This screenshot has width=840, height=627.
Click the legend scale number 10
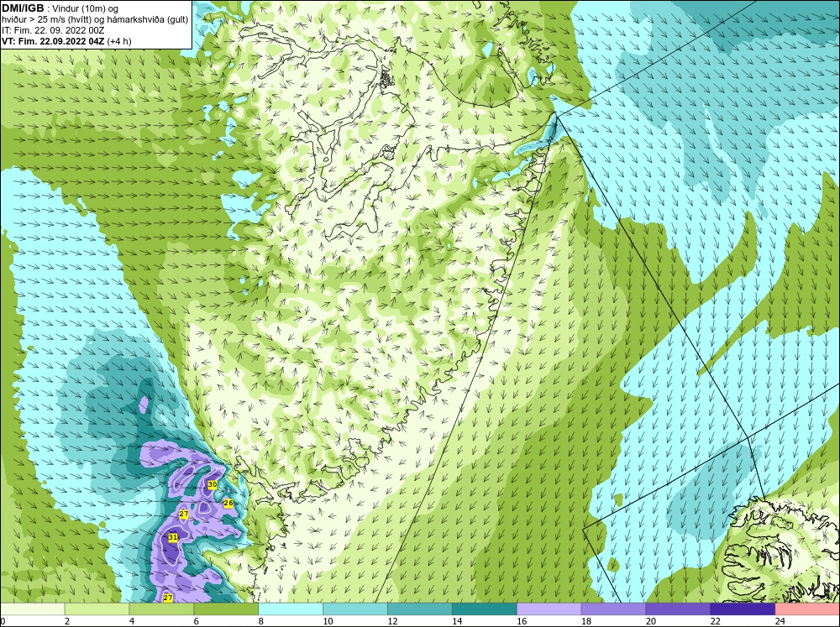click(328, 621)
